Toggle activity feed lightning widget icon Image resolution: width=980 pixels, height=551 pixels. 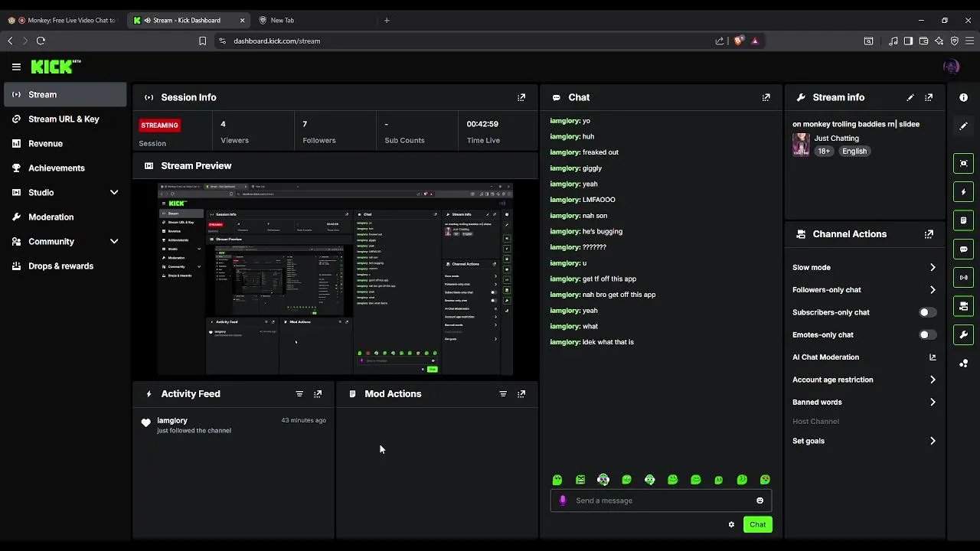pos(963,191)
